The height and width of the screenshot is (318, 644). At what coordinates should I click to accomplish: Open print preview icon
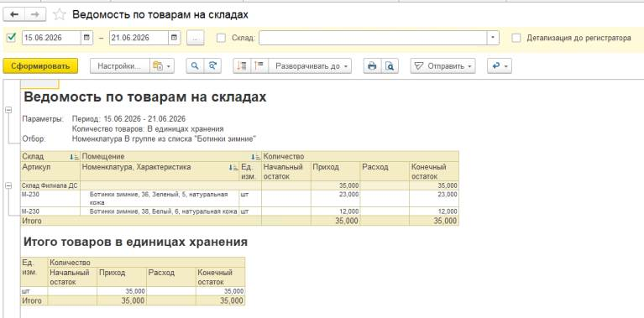(x=390, y=66)
